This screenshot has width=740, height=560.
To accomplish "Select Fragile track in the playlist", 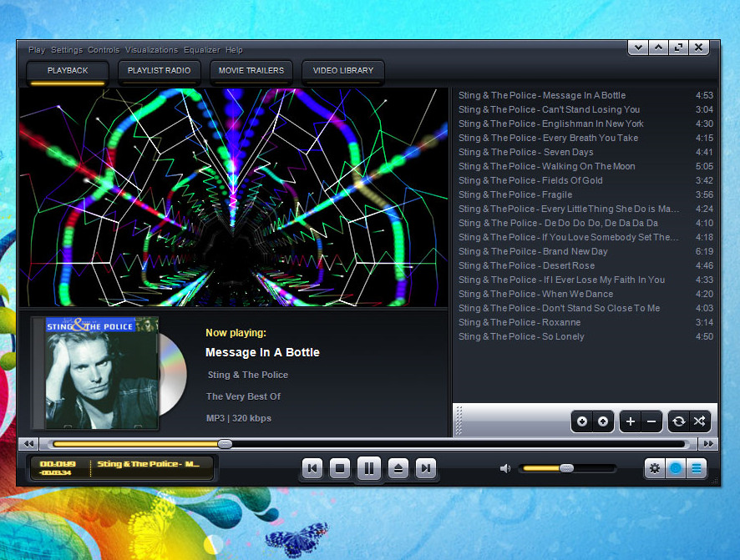I will tap(585, 194).
